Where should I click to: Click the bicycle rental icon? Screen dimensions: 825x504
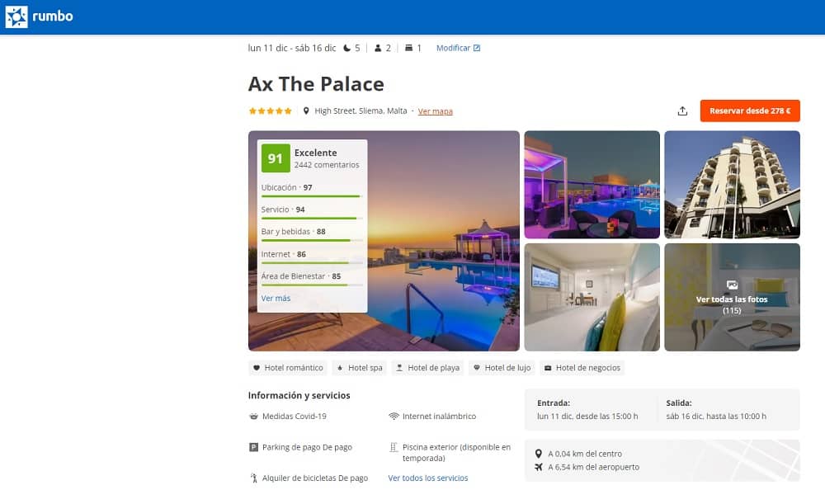[253, 478]
